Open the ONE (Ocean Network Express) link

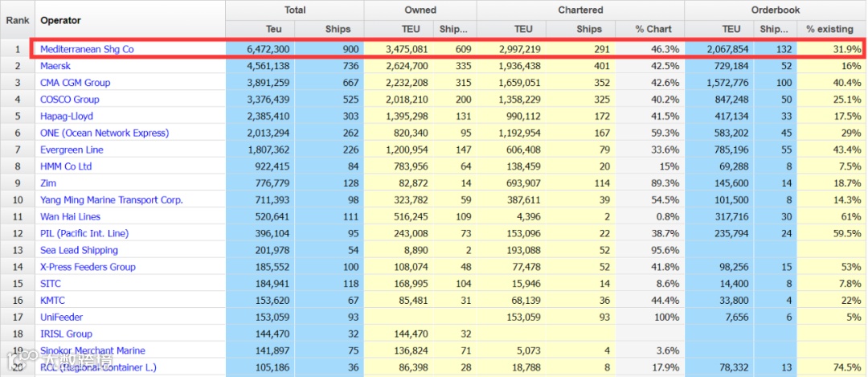tap(104, 133)
